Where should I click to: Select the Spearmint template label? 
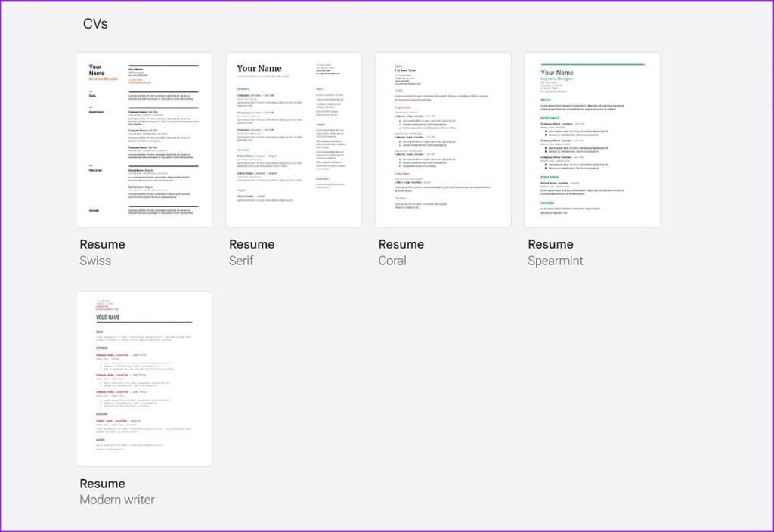coord(555,261)
